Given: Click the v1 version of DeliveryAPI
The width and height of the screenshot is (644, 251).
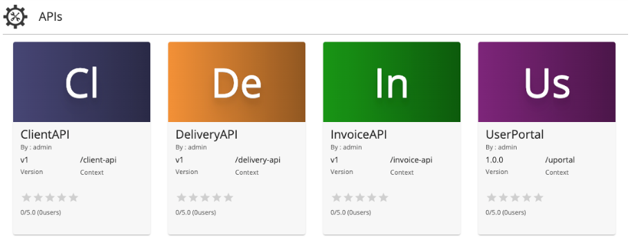Looking at the screenshot, I should pyautogui.click(x=179, y=159).
